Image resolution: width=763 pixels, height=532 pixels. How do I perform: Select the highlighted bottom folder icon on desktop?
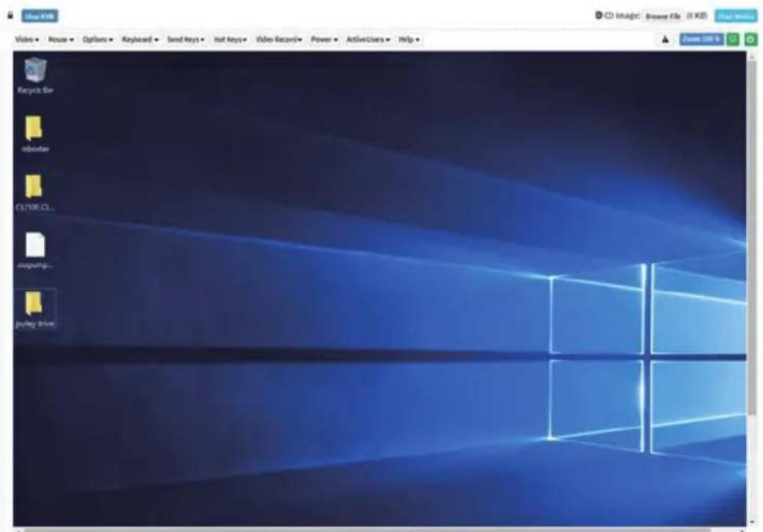[x=35, y=309]
